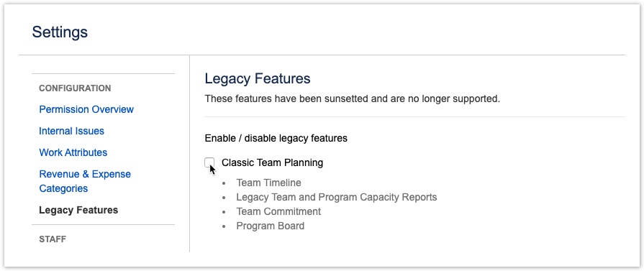The image size is (644, 271).
Task: Enable the Classic Team Planning checkbox
Action: coord(209,162)
